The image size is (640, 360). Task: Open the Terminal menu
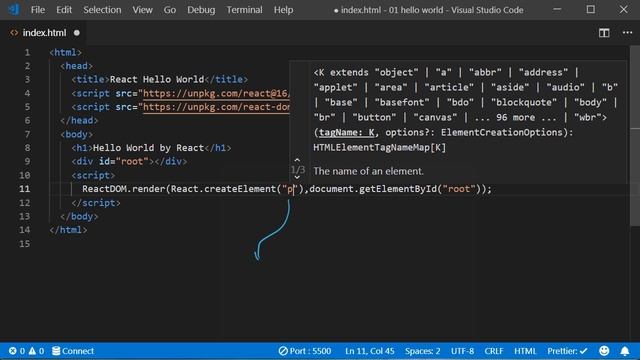pos(244,9)
